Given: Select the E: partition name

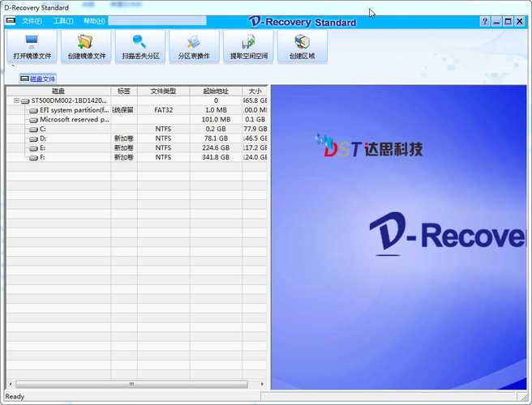Looking at the screenshot, I should coord(43,148).
